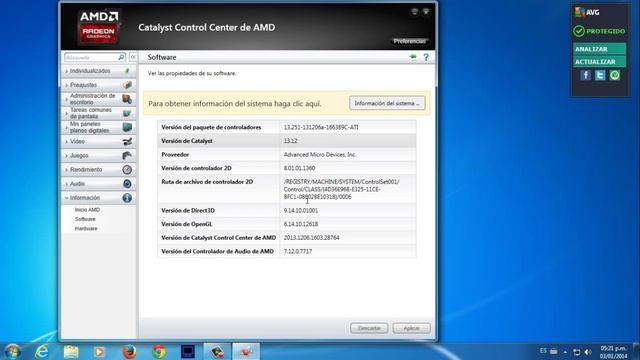Image resolution: width=640 pixels, height=360 pixels.
Task: Expand the Audio section
Action: 78,184
